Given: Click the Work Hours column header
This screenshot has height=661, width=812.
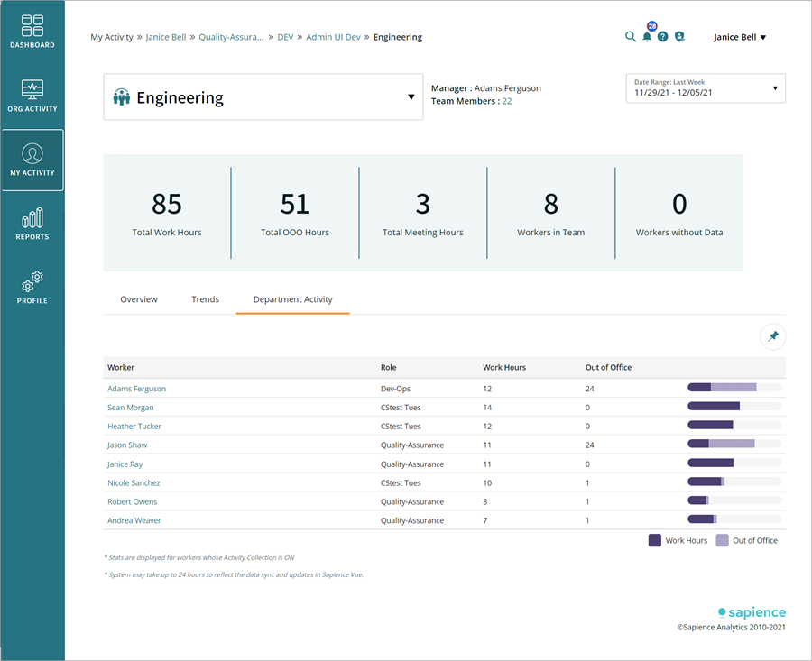Looking at the screenshot, I should click(x=503, y=367).
